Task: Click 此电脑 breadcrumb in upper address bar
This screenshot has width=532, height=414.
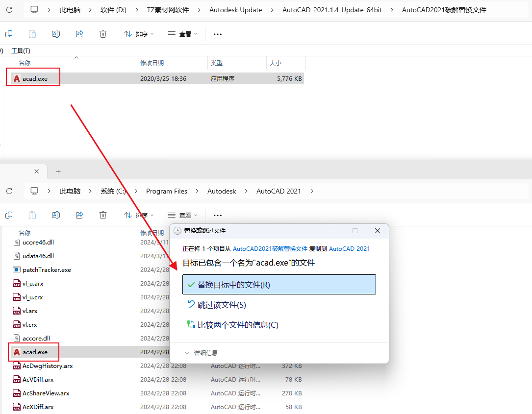Action: click(x=70, y=10)
